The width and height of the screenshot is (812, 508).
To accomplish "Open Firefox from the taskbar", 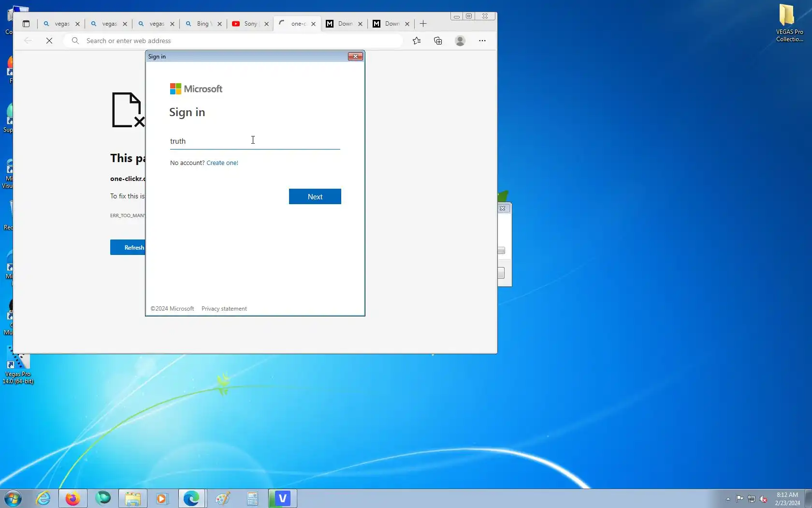I will click(x=72, y=498).
